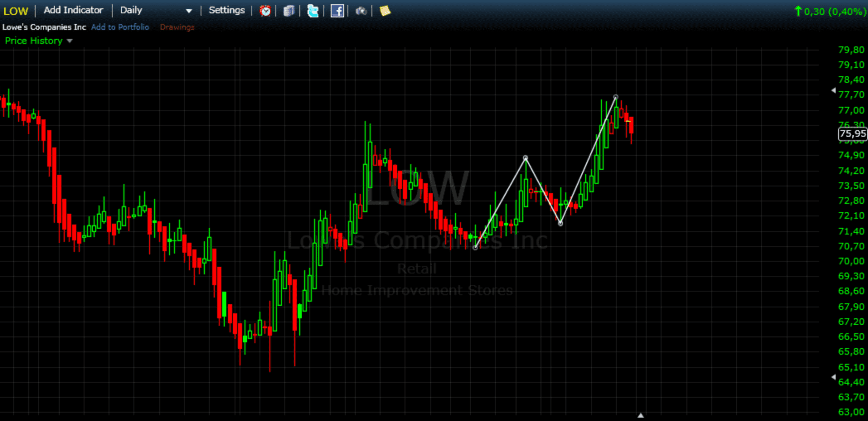The width and height of the screenshot is (868, 421).
Task: Click the database stack icon
Action: 289,11
